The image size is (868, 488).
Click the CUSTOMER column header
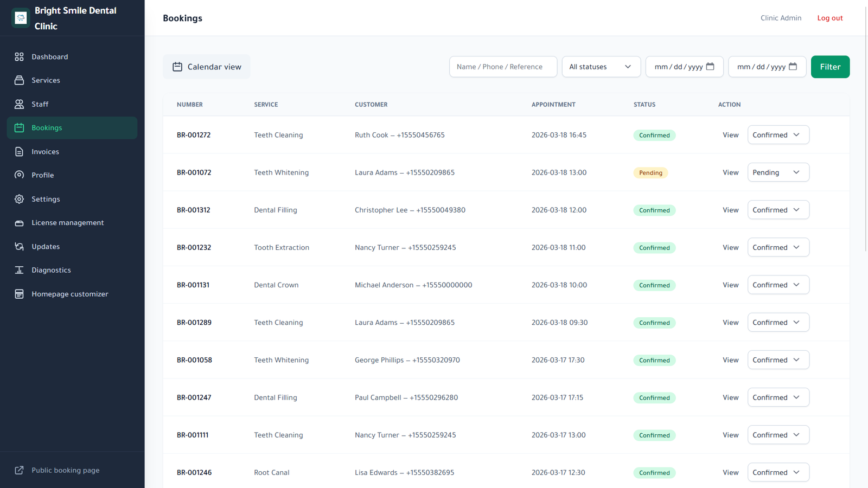coord(371,105)
